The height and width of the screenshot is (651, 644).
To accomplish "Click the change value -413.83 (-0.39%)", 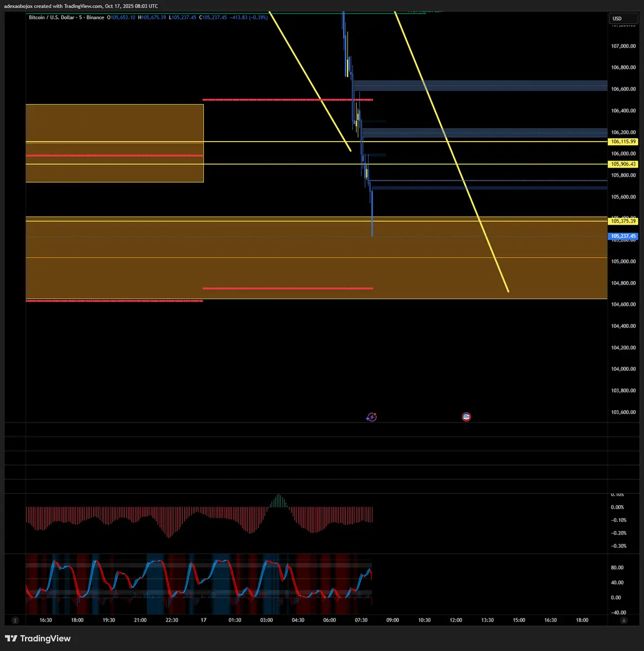I will tap(248, 17).
